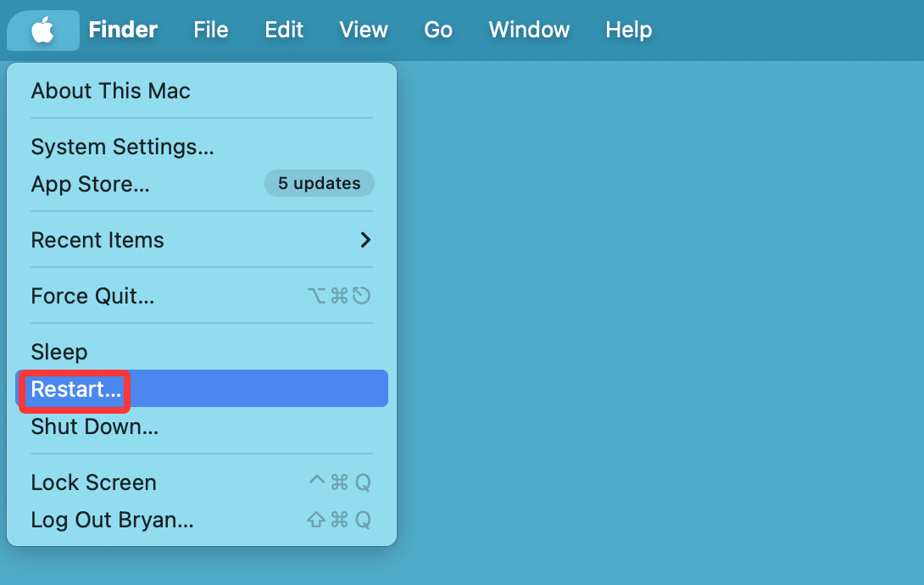924x585 pixels.
Task: Put the Mac to Sleep
Action: tap(58, 351)
